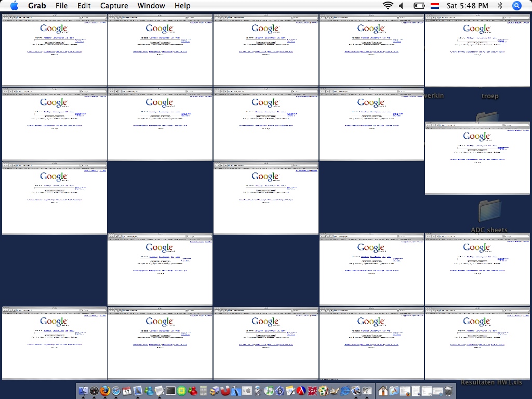Viewport: 532px width, 399px height.
Task: Launch iTunes from the Dock
Action: click(269, 391)
